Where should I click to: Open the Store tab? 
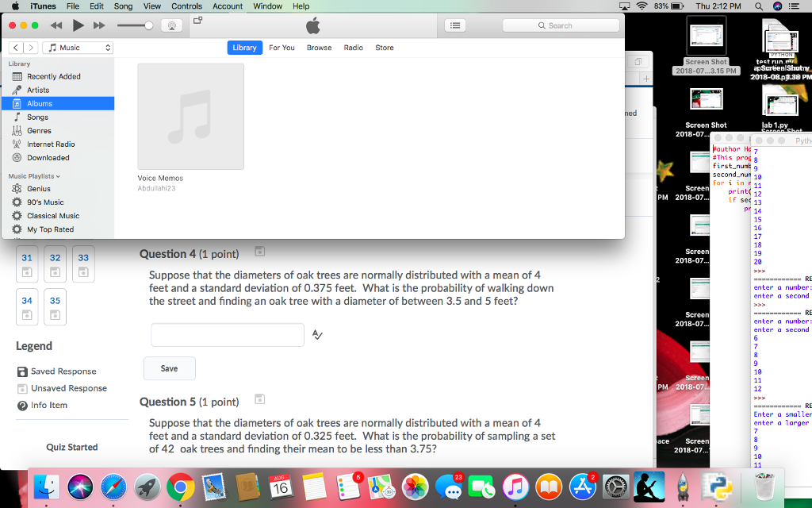[385, 48]
